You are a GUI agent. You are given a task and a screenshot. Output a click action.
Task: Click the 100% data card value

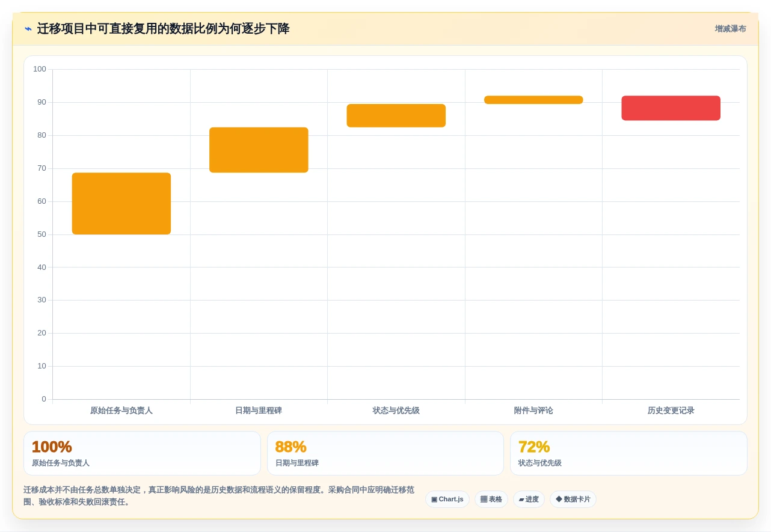(x=52, y=447)
